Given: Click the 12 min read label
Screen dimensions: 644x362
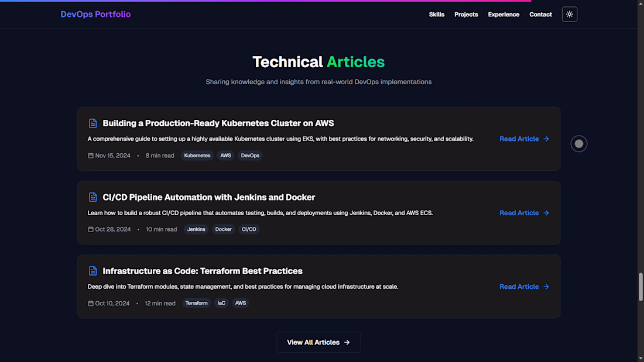Looking at the screenshot, I should (160, 304).
